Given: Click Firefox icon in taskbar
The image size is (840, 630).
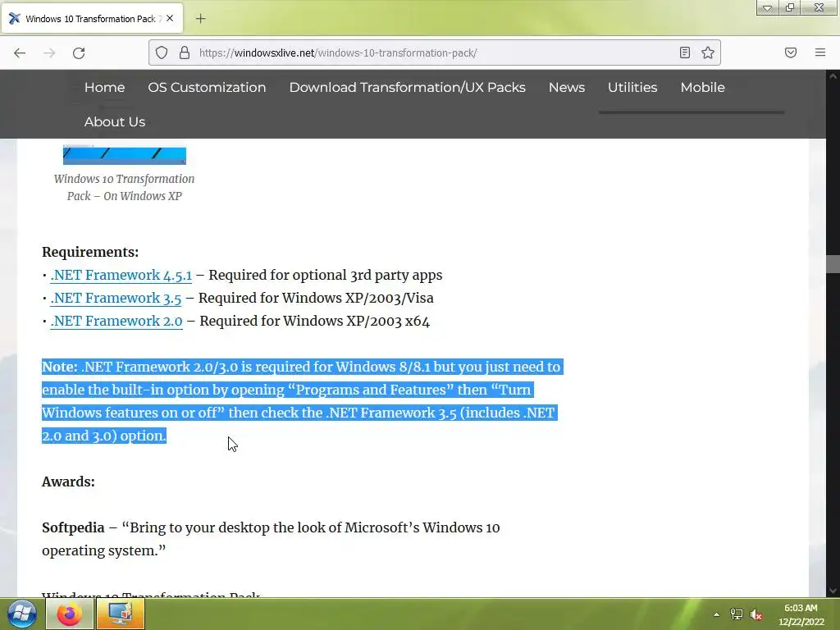Looking at the screenshot, I should click(x=70, y=614).
